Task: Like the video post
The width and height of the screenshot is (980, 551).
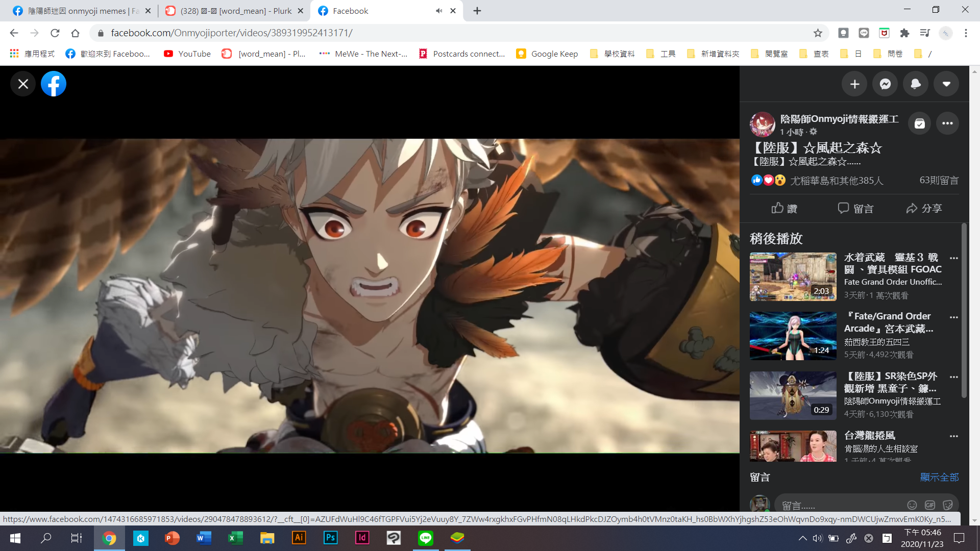Action: [785, 208]
